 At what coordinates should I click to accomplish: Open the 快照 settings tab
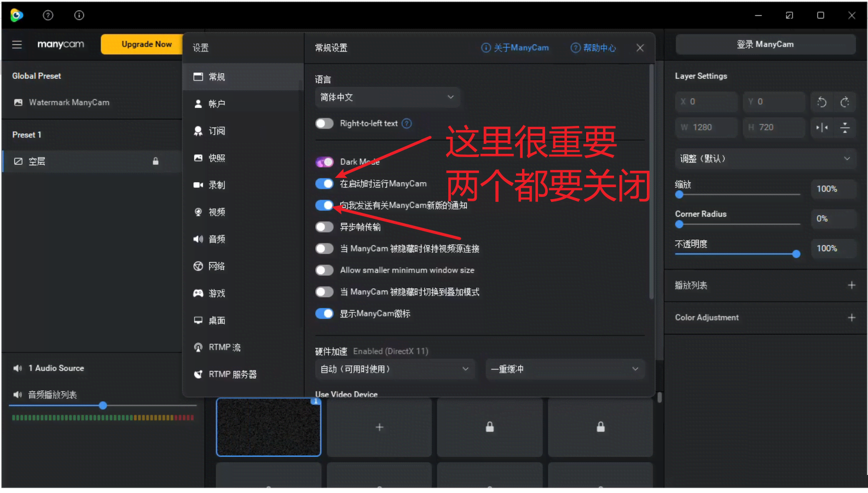(x=243, y=158)
